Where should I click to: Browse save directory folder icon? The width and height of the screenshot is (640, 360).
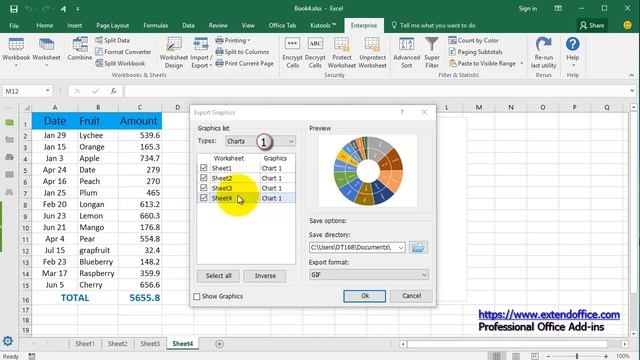pos(418,247)
